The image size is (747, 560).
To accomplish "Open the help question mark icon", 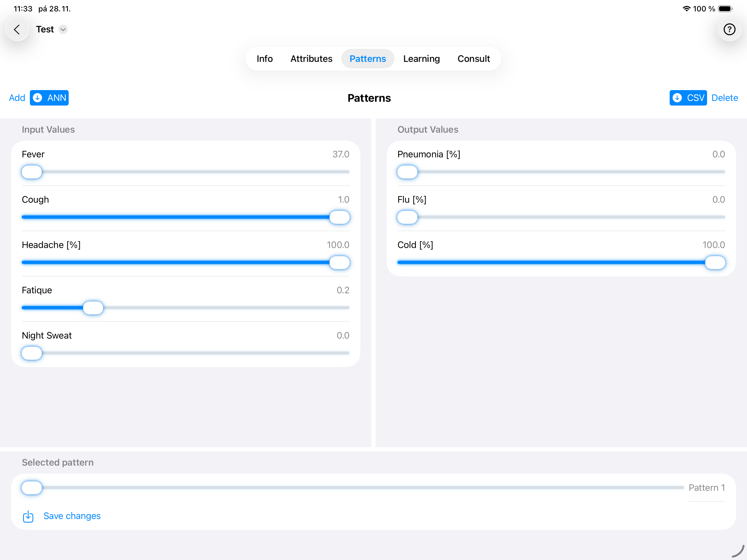I will click(729, 29).
